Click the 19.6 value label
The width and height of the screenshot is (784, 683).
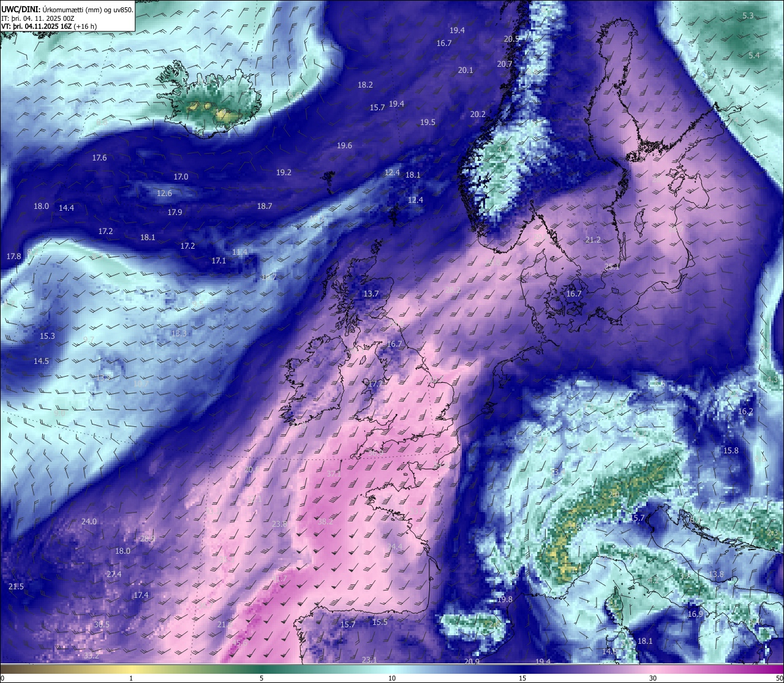[x=344, y=145]
